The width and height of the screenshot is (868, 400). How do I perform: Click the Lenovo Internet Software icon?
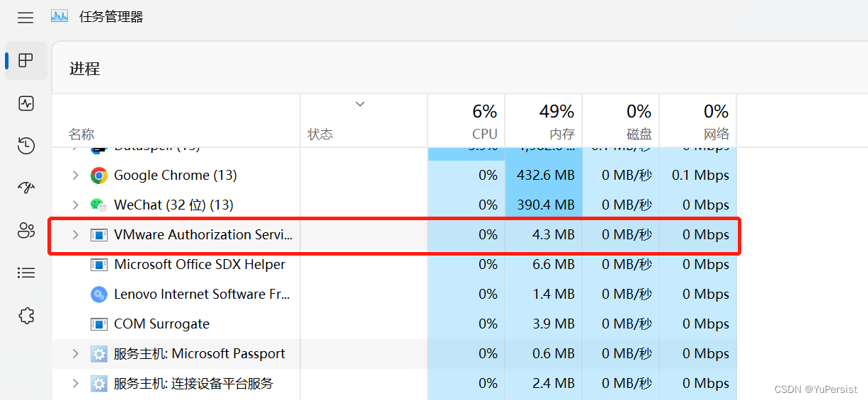99,295
